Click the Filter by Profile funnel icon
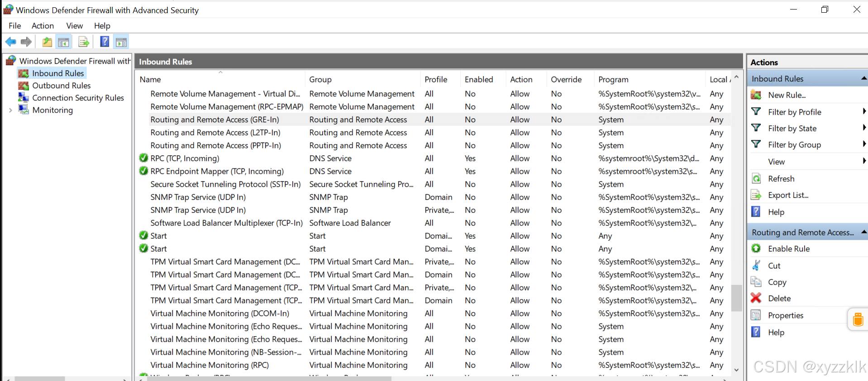Viewport: 868px width, 381px height. click(x=756, y=111)
